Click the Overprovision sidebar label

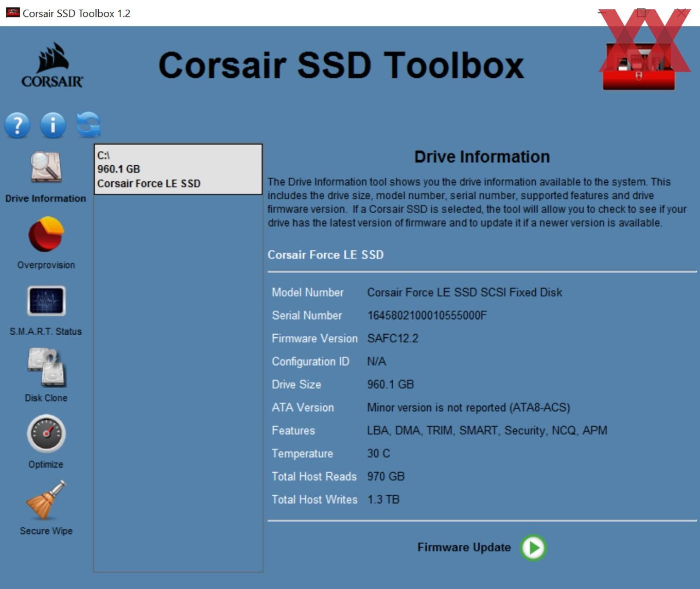click(x=46, y=265)
